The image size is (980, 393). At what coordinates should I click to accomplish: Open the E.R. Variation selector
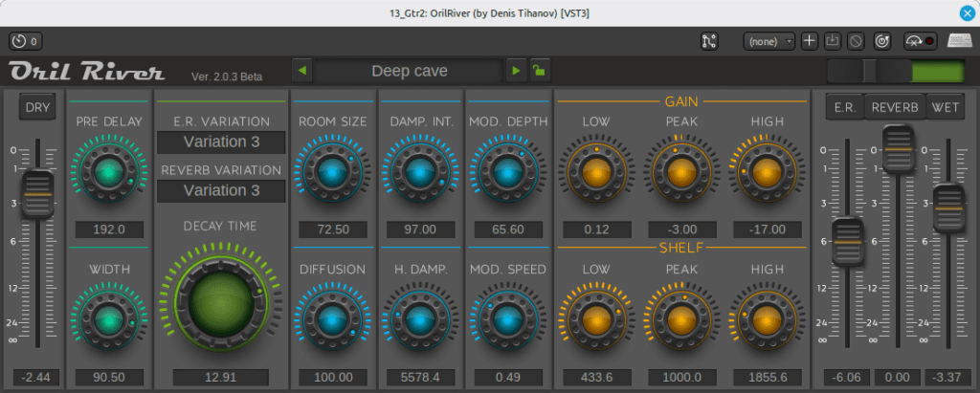pyautogui.click(x=221, y=142)
